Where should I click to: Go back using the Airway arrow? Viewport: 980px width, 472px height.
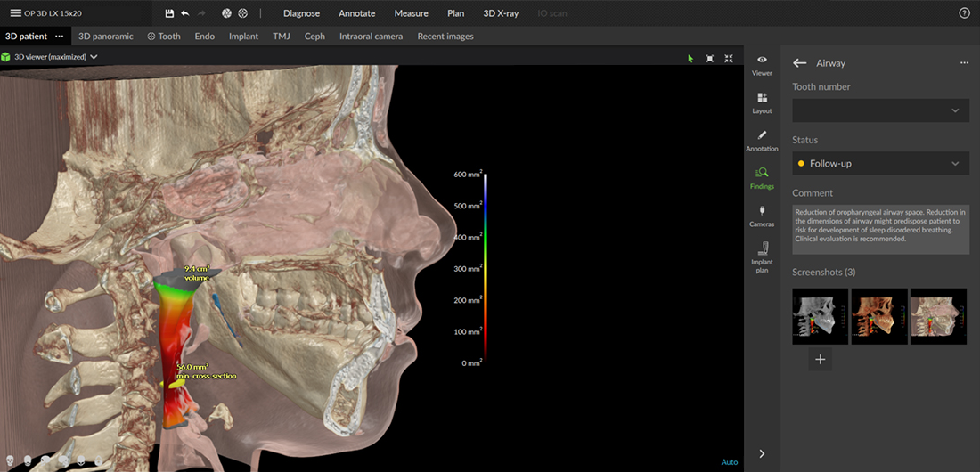800,63
